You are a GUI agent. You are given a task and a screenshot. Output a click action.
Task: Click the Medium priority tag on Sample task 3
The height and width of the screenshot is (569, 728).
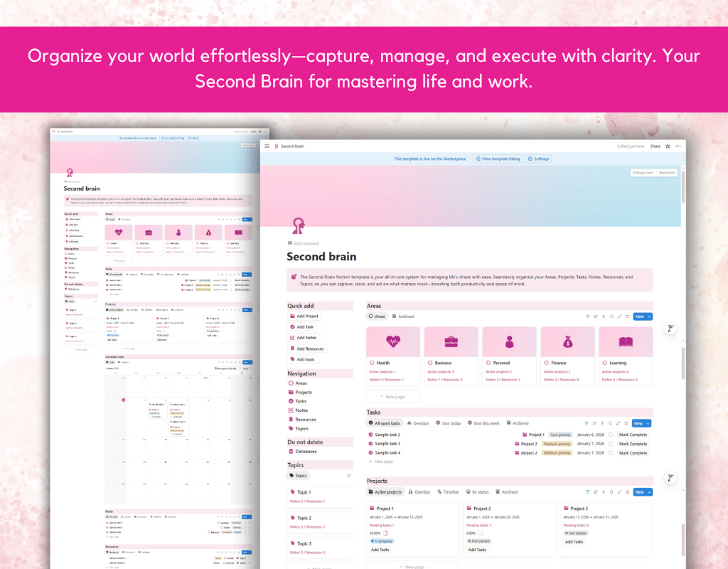pos(557,444)
